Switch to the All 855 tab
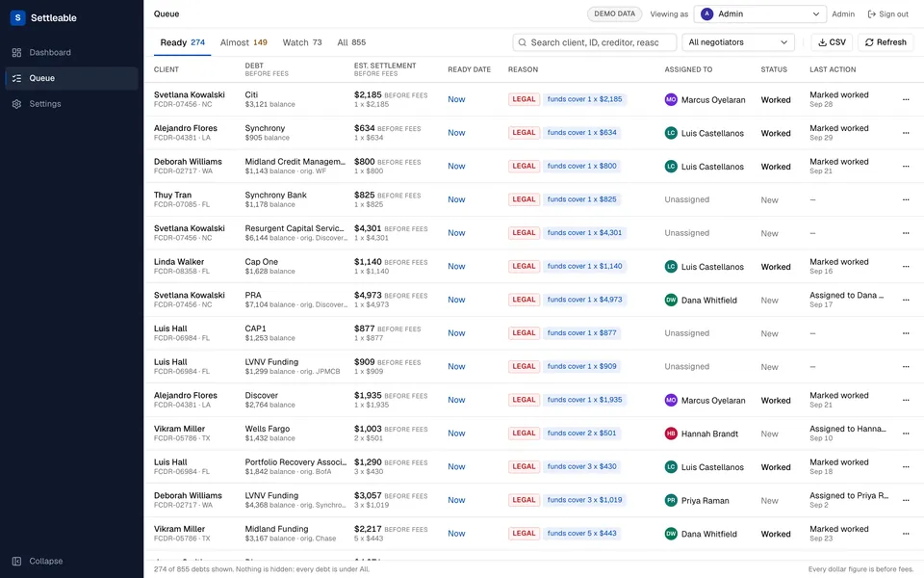Image resolution: width=924 pixels, height=578 pixels. click(351, 42)
